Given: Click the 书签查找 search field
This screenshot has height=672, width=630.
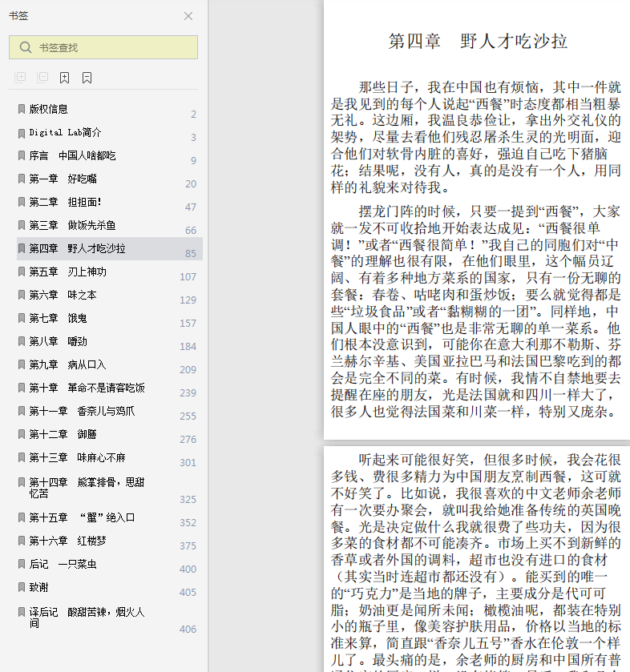Looking at the screenshot, I should pos(103,47).
